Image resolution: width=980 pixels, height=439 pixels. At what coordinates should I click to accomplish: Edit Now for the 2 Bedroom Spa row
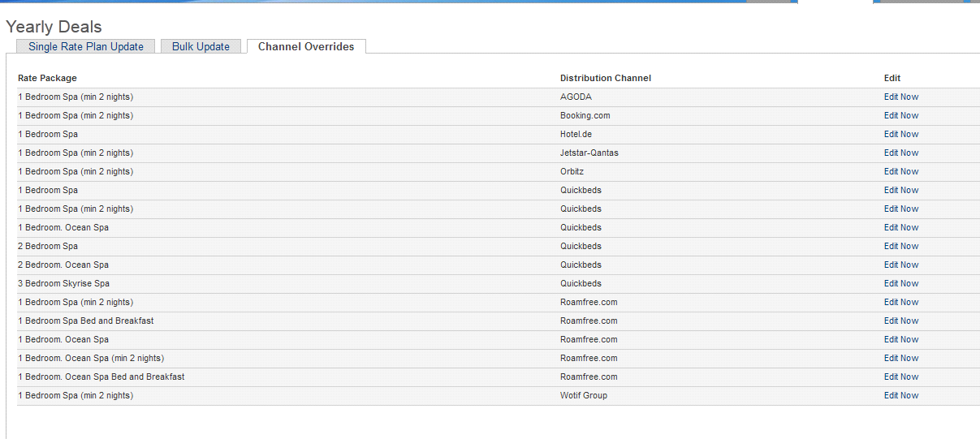[x=901, y=246]
